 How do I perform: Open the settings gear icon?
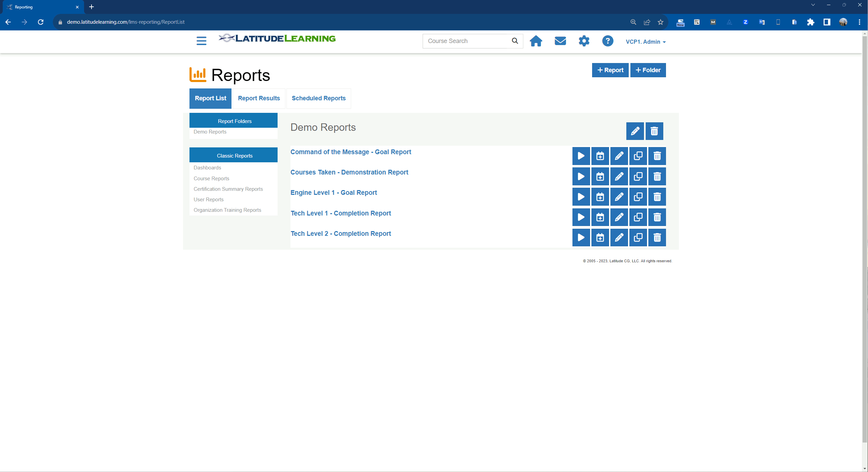point(584,41)
